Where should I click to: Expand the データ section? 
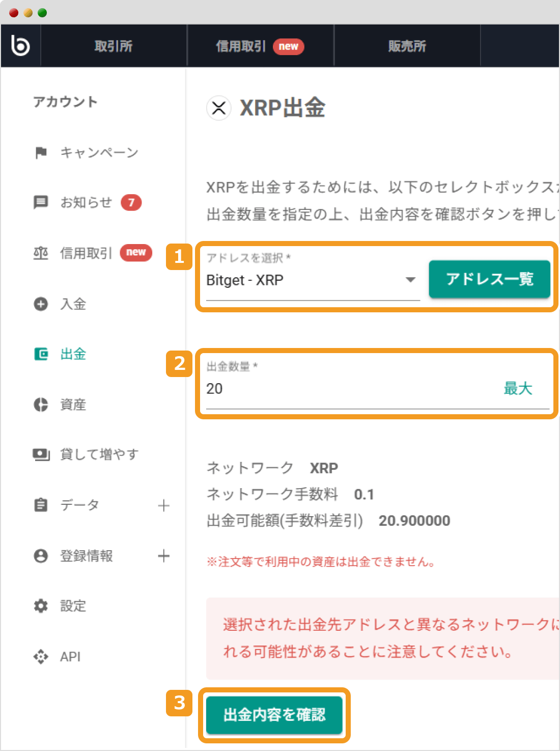164,505
